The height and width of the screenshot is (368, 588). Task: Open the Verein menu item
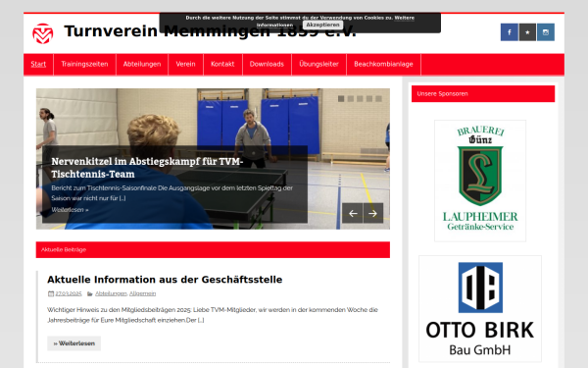(x=185, y=64)
